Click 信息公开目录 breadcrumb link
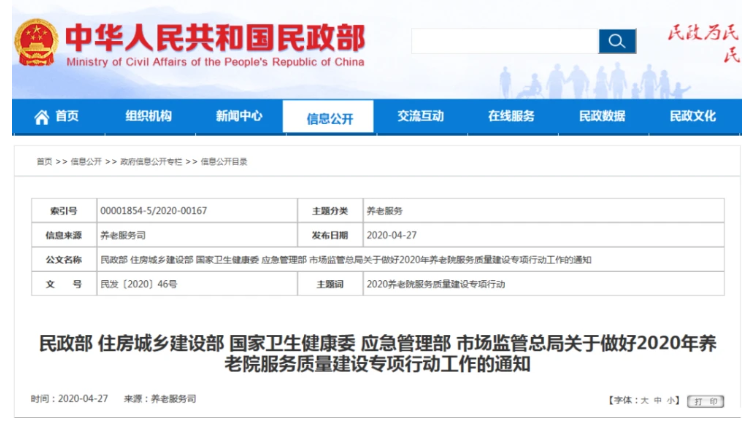 (224, 162)
